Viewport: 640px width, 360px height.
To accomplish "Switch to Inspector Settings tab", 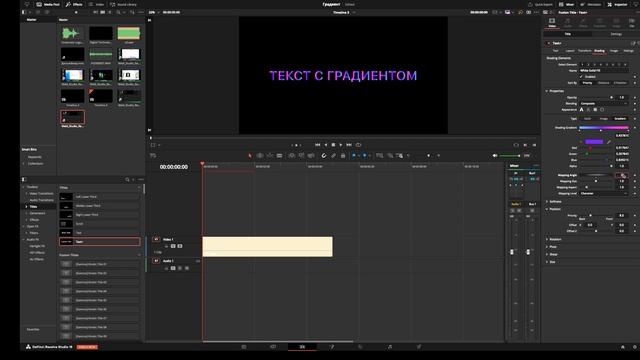I will click(x=616, y=34).
